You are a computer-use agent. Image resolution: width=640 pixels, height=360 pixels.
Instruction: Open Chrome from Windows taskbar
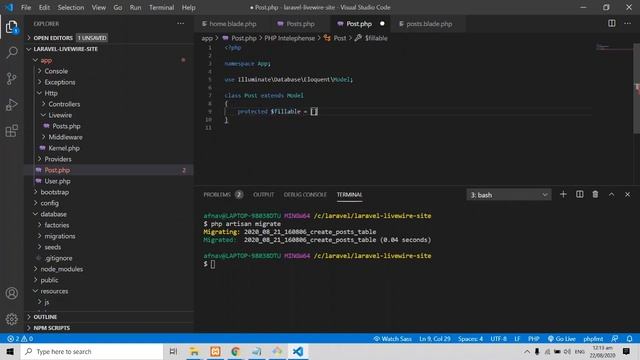[x=236, y=351]
